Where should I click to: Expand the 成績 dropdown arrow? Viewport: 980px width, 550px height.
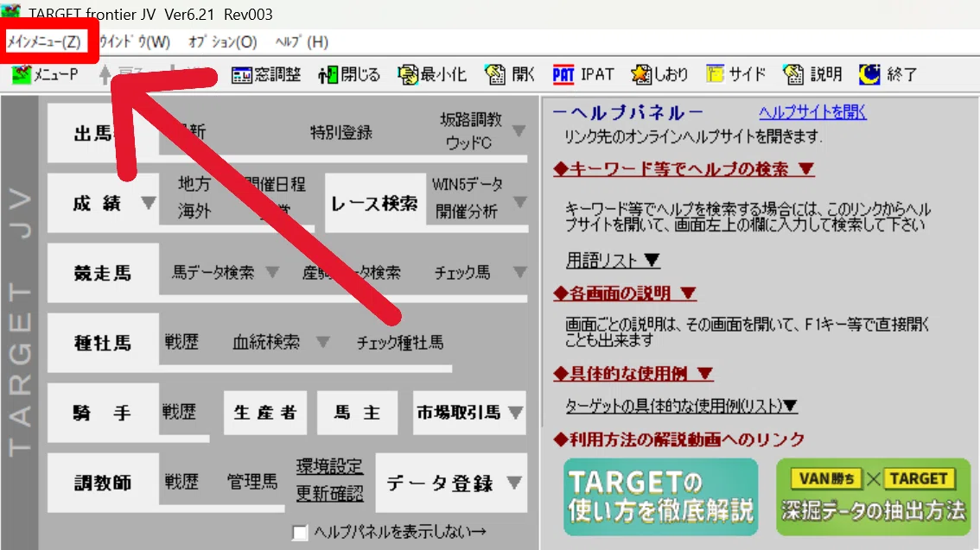[x=148, y=203]
